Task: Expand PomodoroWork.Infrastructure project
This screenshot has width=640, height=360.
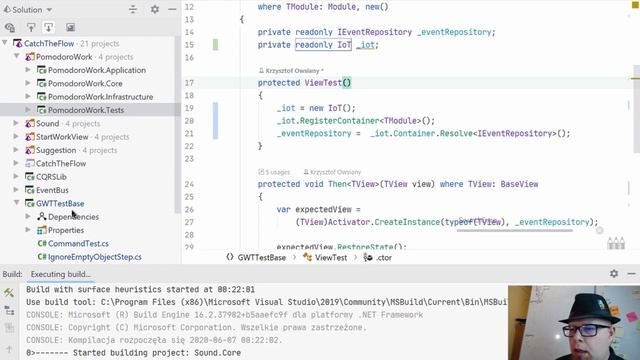Action: 28,96
